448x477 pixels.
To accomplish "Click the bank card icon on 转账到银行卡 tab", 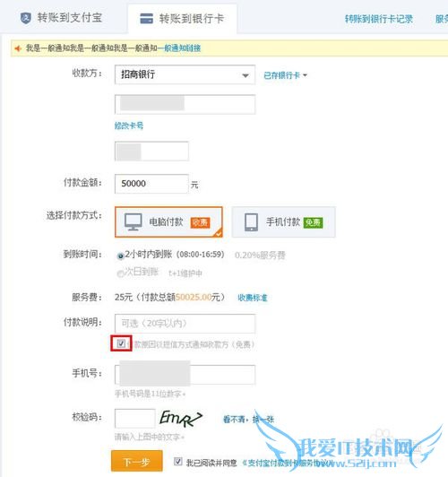I will [x=146, y=18].
